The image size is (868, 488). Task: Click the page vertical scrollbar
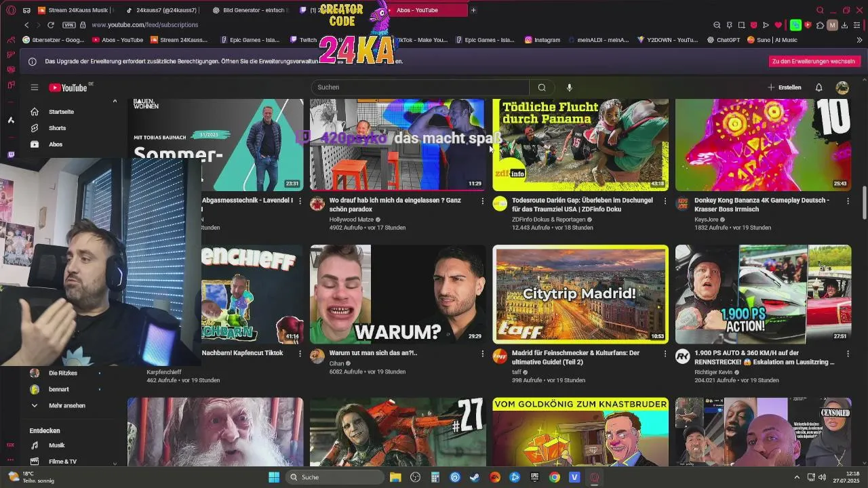pyautogui.click(x=864, y=203)
